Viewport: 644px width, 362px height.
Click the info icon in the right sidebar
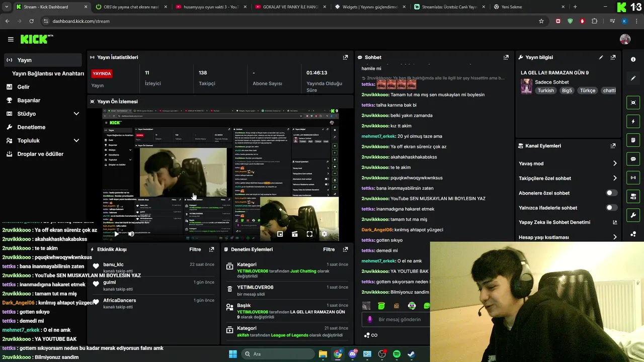pyautogui.click(x=633, y=59)
